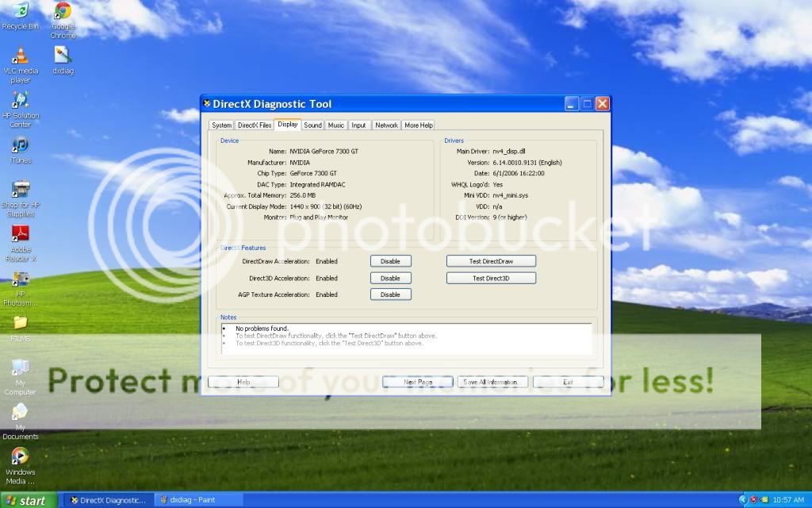Open Adobe Reader X desktop icon
This screenshot has height=508, width=812.
point(20,243)
